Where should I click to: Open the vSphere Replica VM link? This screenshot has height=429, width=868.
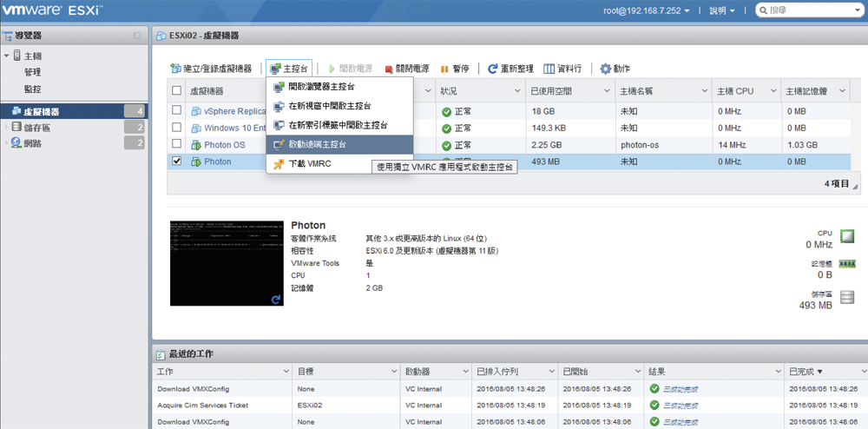[x=235, y=111]
